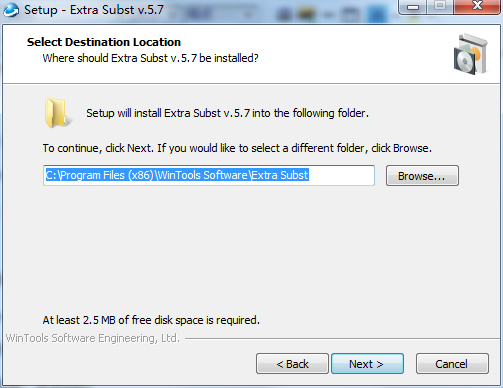Image resolution: width=503 pixels, height=388 pixels.
Task: Click the greyed-out maximize button
Action: [440, 7]
